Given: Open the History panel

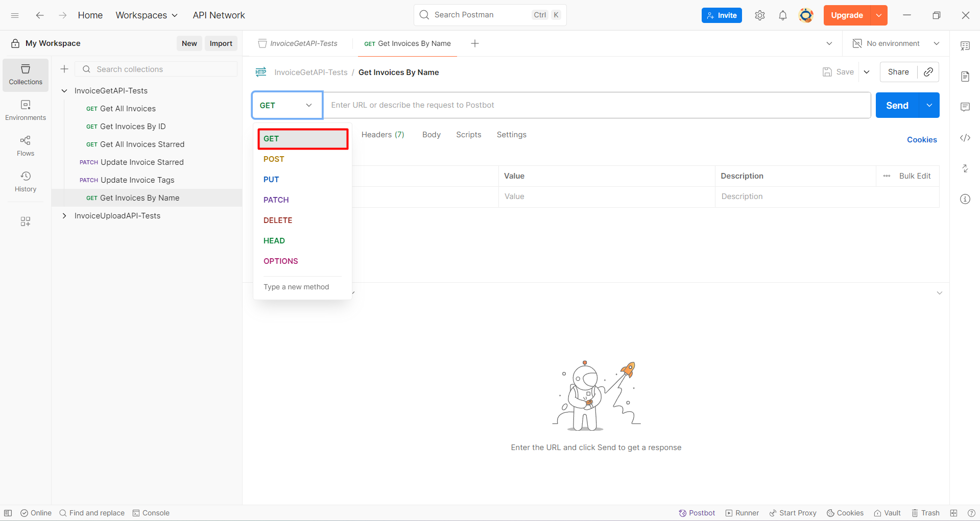Looking at the screenshot, I should 25,181.
